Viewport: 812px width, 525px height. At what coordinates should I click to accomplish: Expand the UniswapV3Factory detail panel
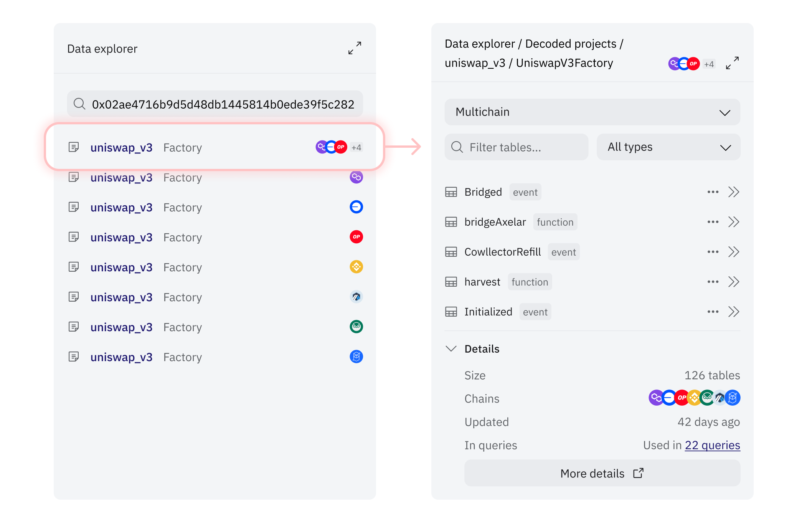point(732,63)
